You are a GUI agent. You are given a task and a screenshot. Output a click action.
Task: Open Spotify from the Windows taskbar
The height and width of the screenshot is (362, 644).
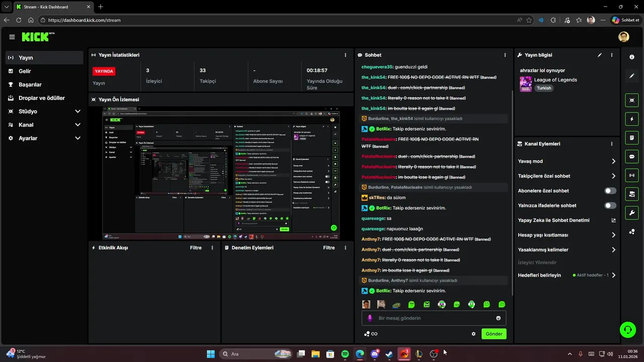345,354
